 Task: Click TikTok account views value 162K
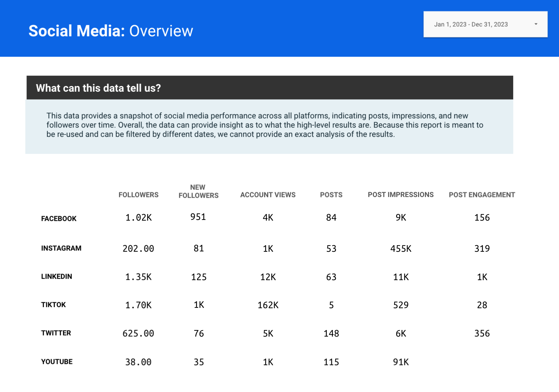tap(268, 305)
